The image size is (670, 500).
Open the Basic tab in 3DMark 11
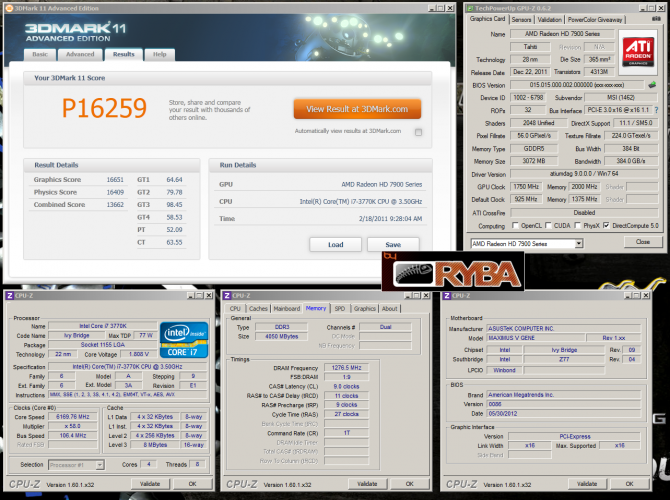40,54
